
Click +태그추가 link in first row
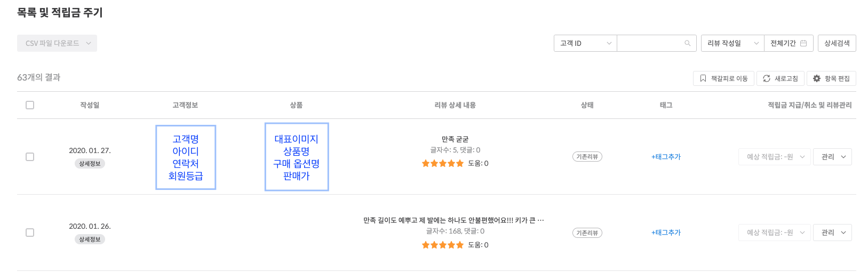(666, 157)
